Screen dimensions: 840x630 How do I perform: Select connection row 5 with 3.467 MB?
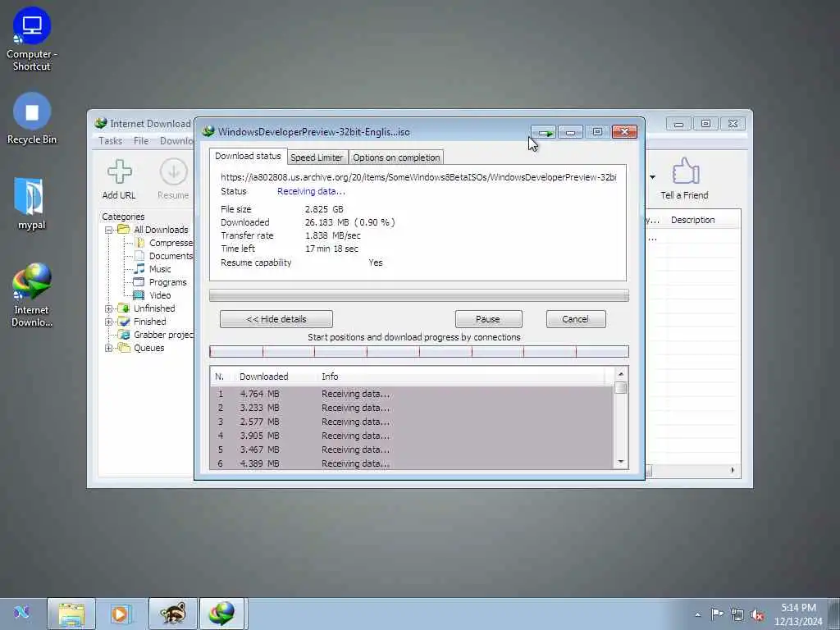[x=412, y=450]
